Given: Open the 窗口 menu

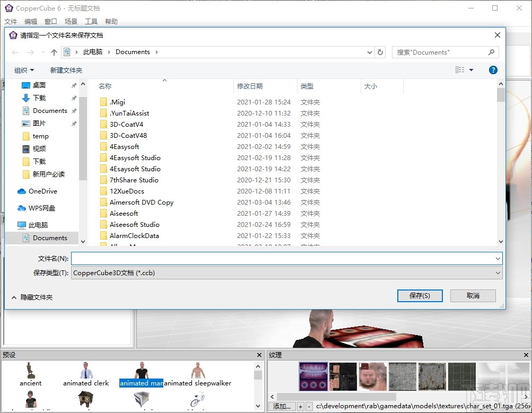Looking at the screenshot, I should tap(50, 22).
